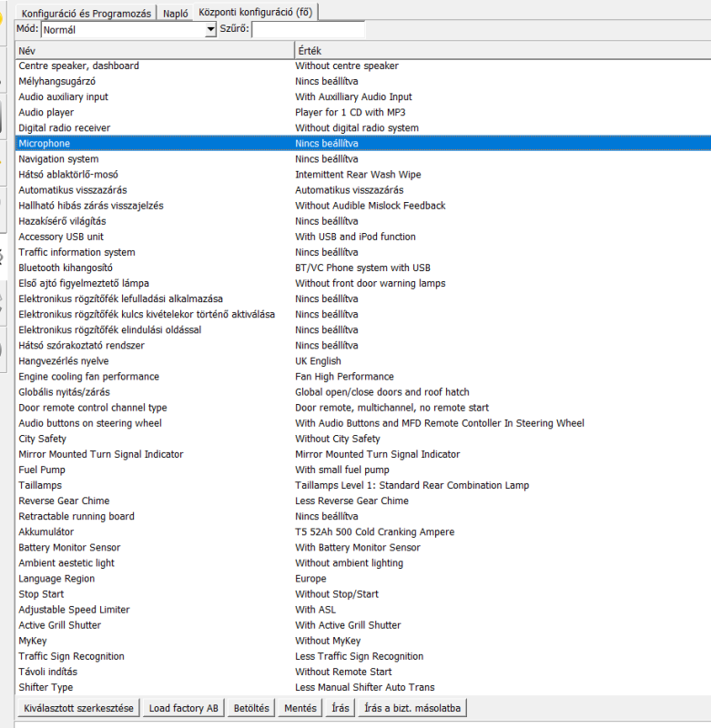Screen dimensions: 711x728
Task: Select Traffic Sign Recognition in the Név column
Action: coord(72,657)
